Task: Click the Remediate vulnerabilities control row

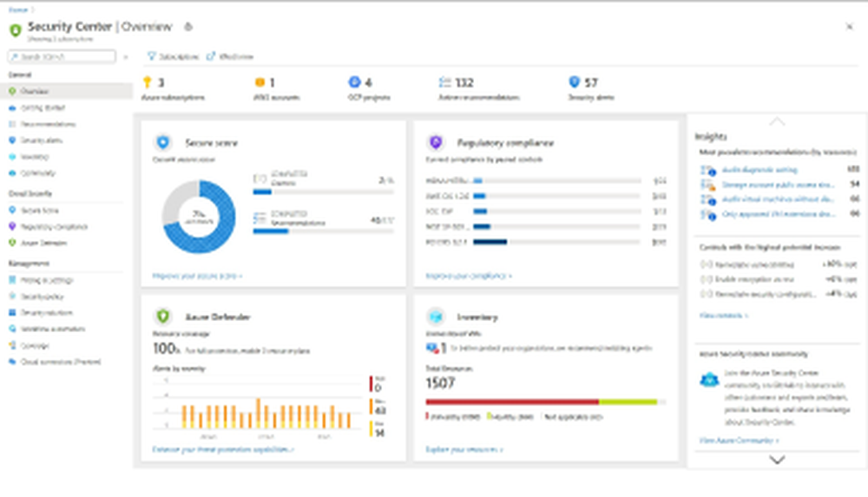Action: pos(779,264)
